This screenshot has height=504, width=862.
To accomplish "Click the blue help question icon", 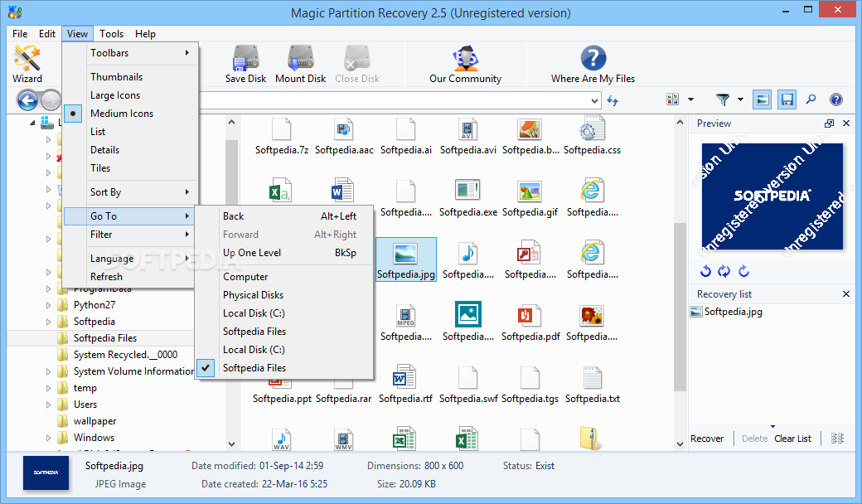I will click(836, 99).
